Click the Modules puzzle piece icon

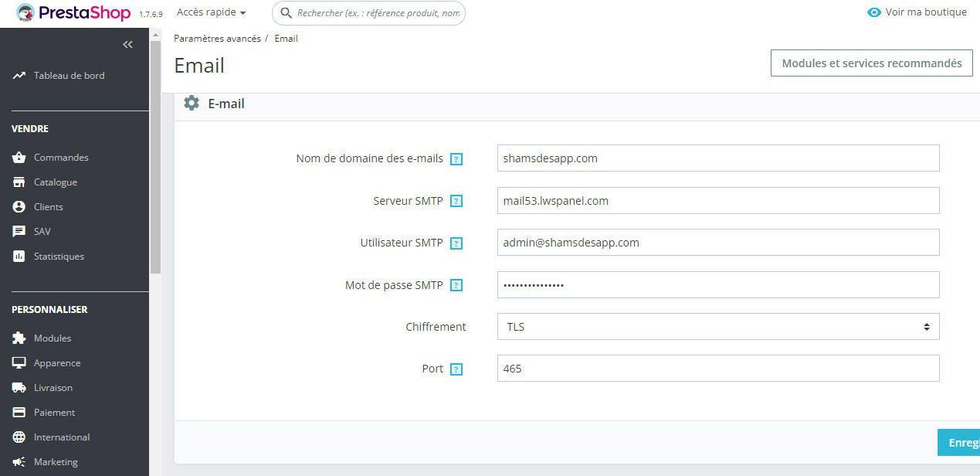coord(19,338)
